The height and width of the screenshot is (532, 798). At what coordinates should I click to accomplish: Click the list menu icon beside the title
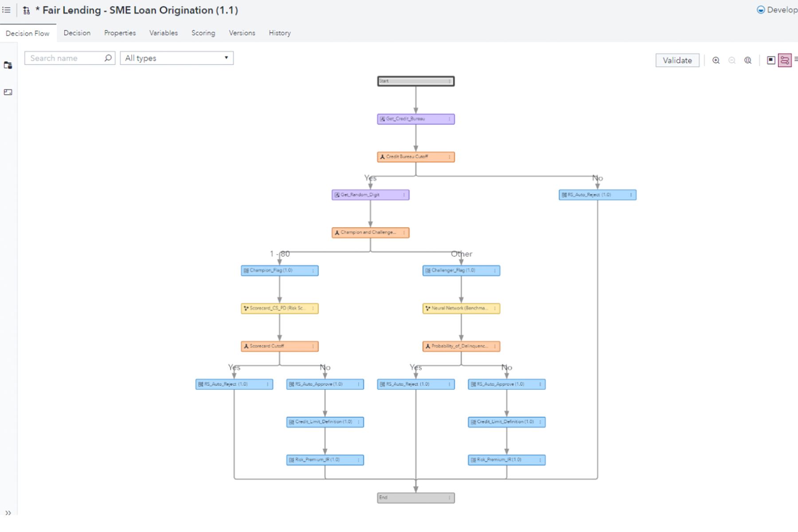click(6, 10)
